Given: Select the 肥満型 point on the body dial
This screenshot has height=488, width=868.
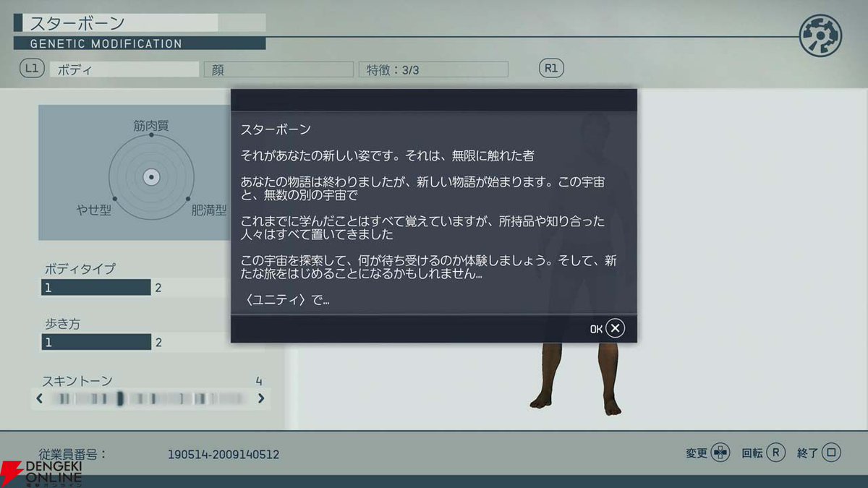Looking at the screenshot, I should tap(188, 198).
